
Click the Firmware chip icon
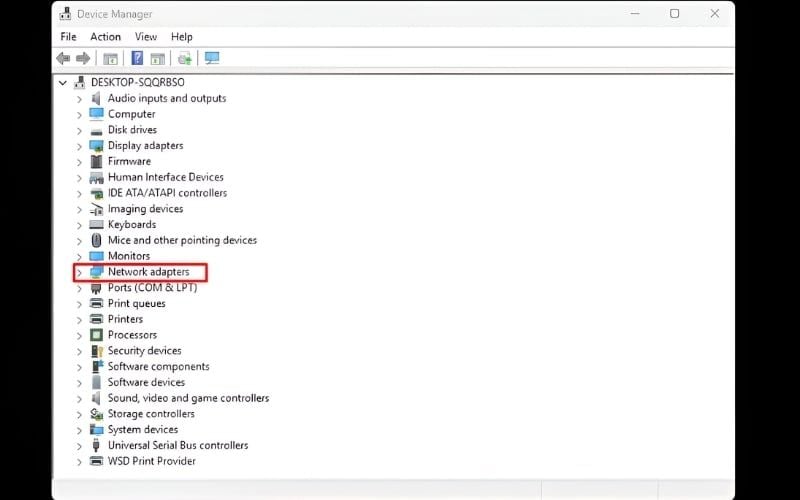pyautogui.click(x=96, y=161)
